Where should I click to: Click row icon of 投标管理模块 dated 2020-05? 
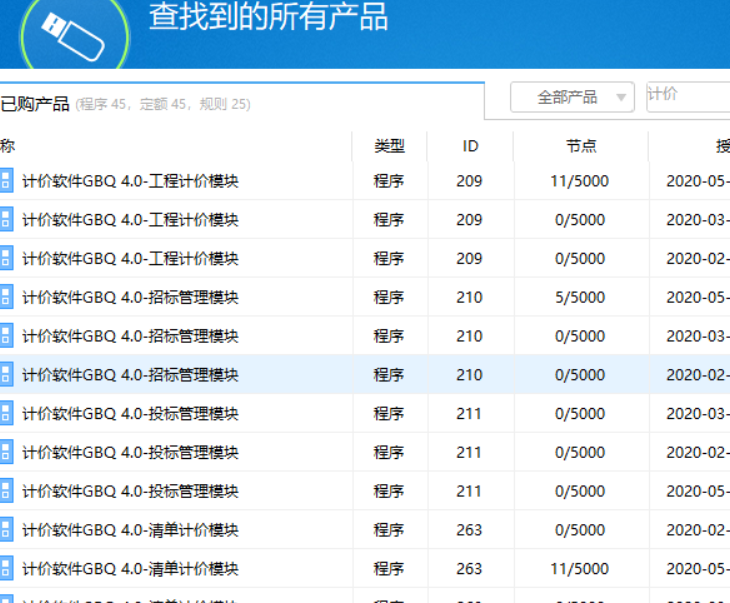pos(6,491)
